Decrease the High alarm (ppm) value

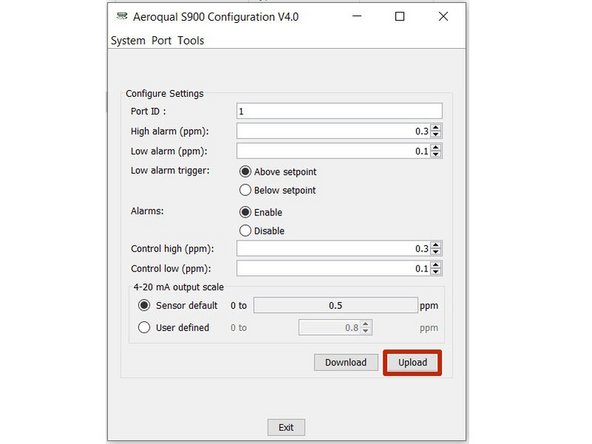436,135
